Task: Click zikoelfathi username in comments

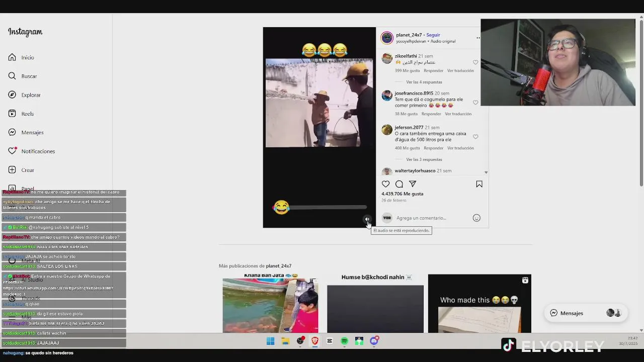Action: (406, 56)
